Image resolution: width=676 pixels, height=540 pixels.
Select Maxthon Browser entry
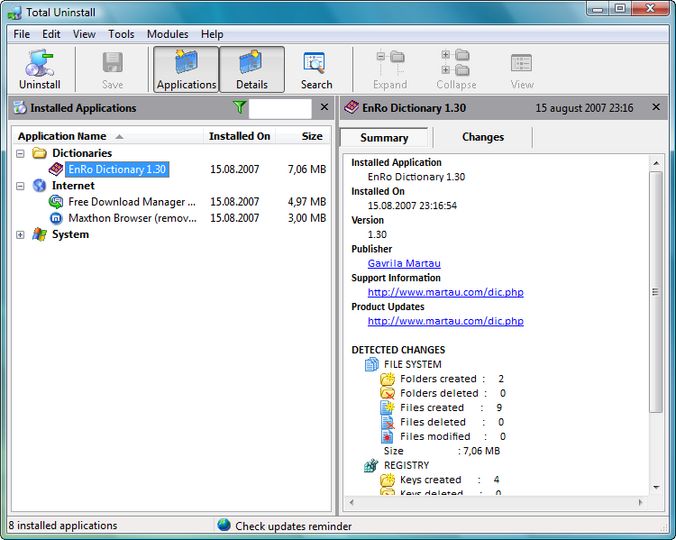[132, 218]
